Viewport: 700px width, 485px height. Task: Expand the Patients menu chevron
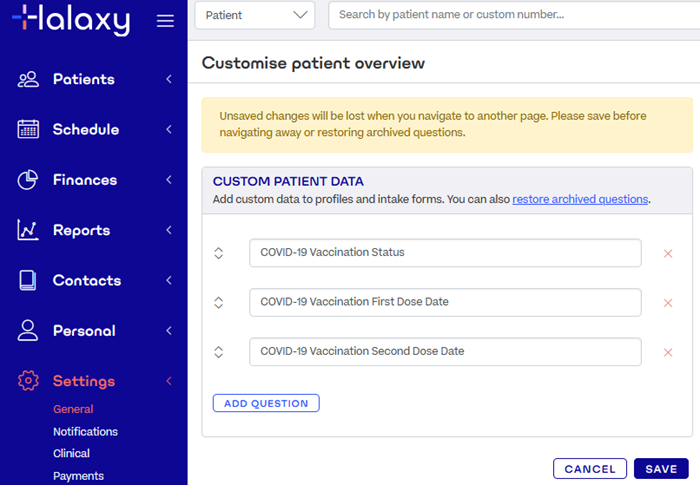click(x=169, y=79)
